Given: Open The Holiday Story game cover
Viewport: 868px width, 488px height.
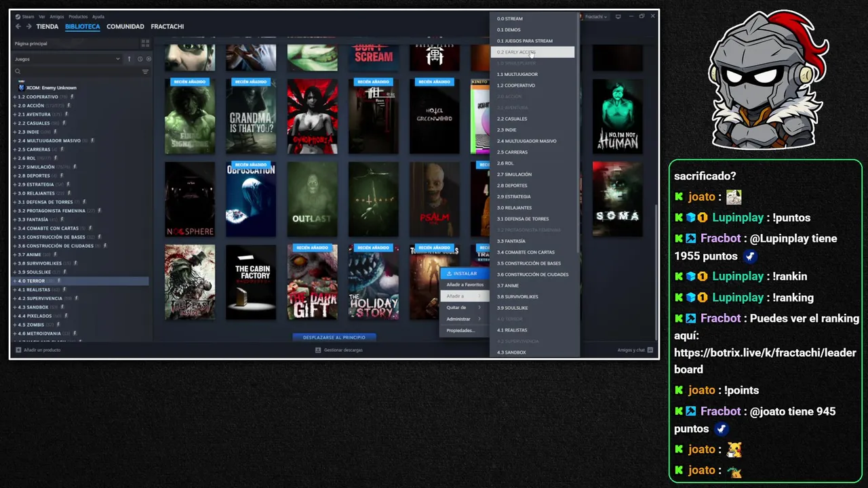Looking at the screenshot, I should (374, 282).
